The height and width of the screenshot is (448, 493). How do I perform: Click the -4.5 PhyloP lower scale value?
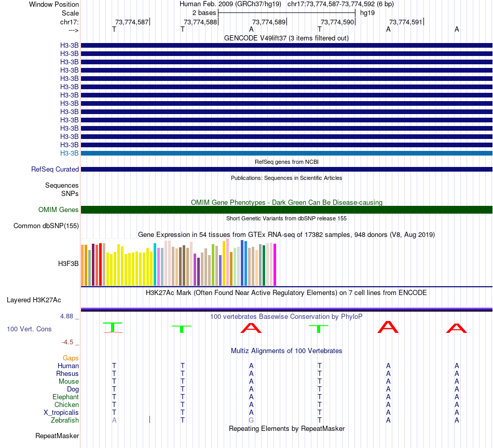tap(67, 342)
